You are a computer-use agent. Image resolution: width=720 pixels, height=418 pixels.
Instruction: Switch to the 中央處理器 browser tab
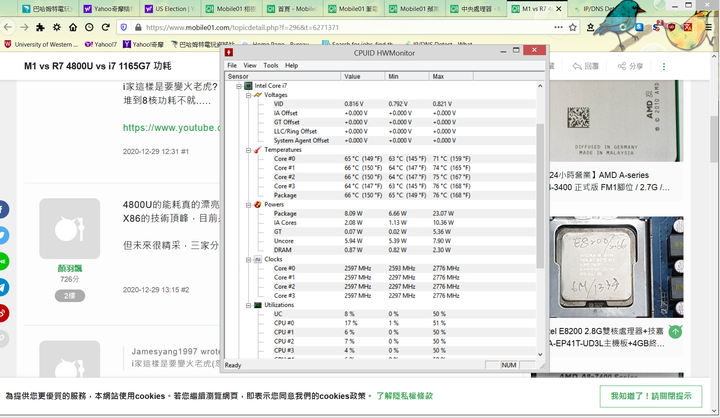pos(476,9)
